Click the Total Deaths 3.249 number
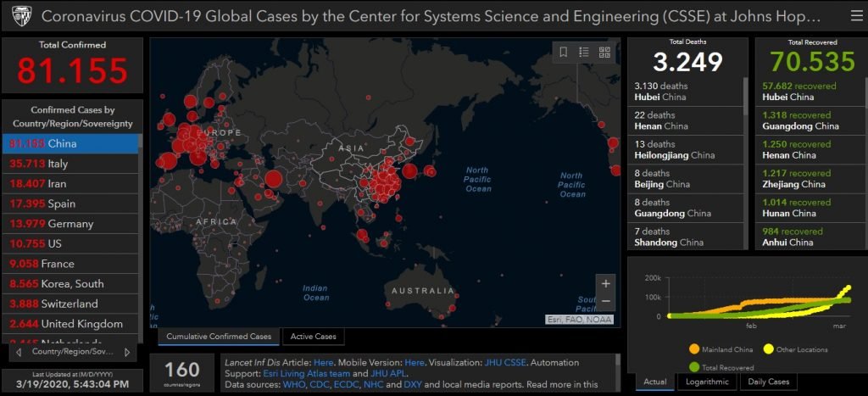The height and width of the screenshot is (396, 868). [687, 61]
